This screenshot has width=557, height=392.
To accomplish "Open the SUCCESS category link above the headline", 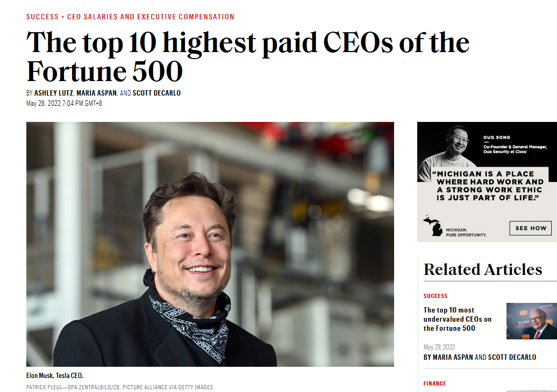I will click(x=42, y=17).
